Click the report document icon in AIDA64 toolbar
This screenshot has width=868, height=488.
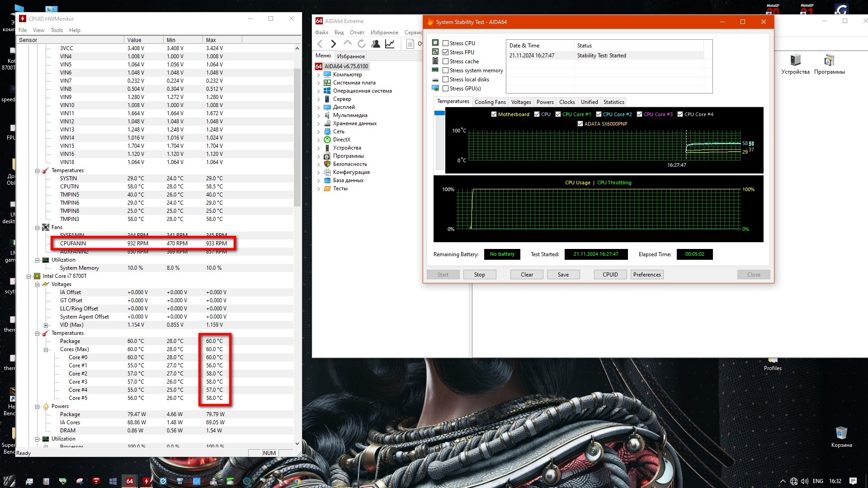click(410, 44)
